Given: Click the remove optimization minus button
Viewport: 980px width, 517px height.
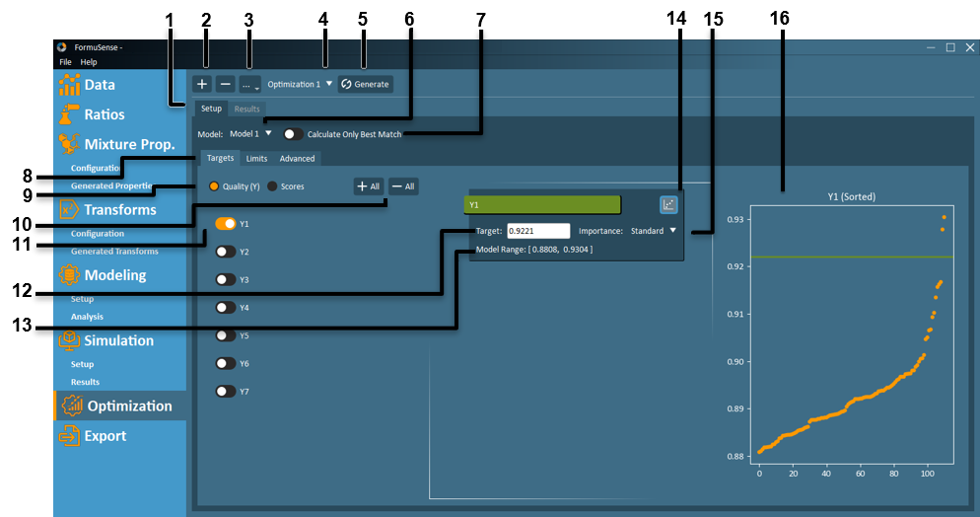Looking at the screenshot, I should pos(226,84).
